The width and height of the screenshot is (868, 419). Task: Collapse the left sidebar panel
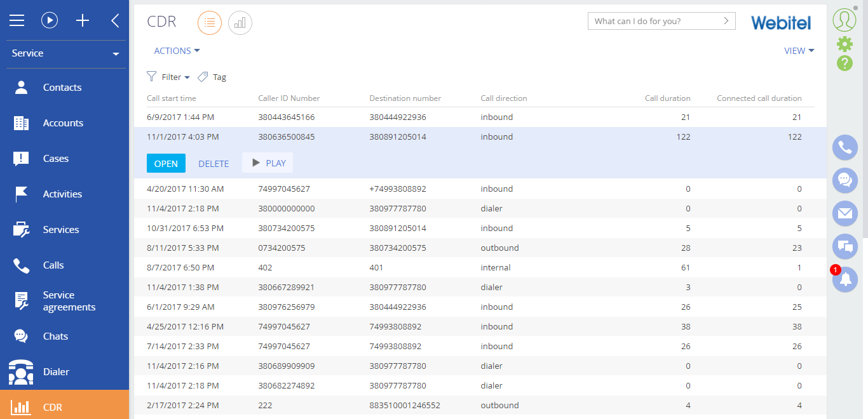point(115,20)
